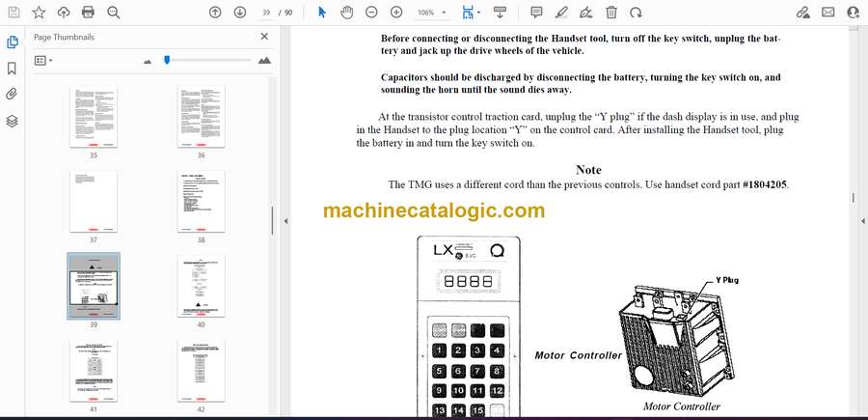Bookmark this document with the star icon
Viewport: 868px width, 420px height.
click(39, 13)
